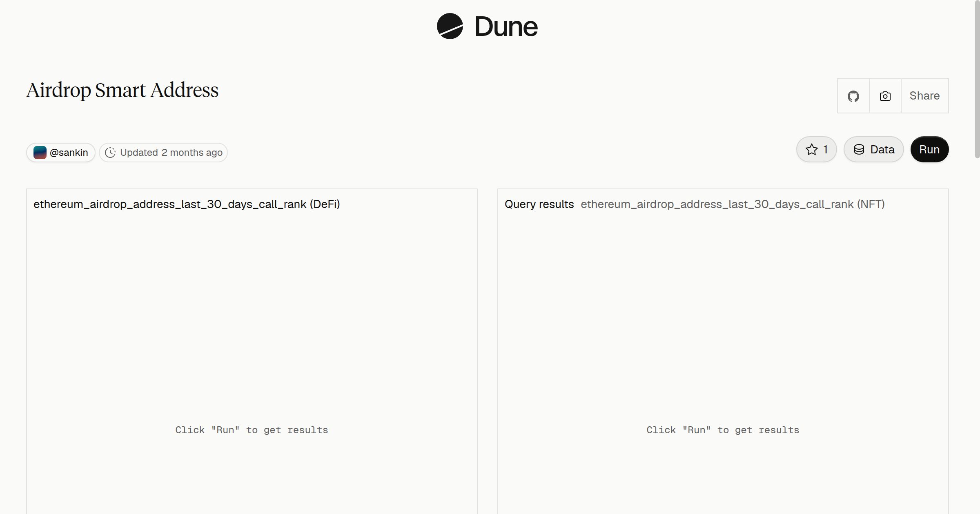Click the sankin avatar image
The height and width of the screenshot is (514, 980).
(x=40, y=153)
